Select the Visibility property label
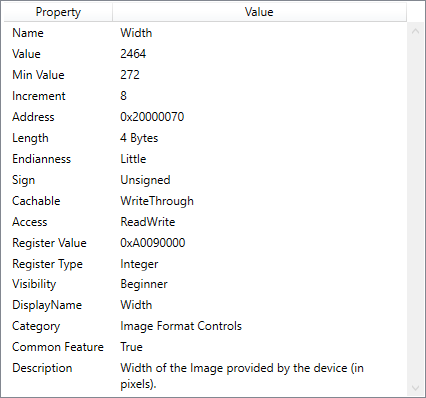 coord(34,284)
